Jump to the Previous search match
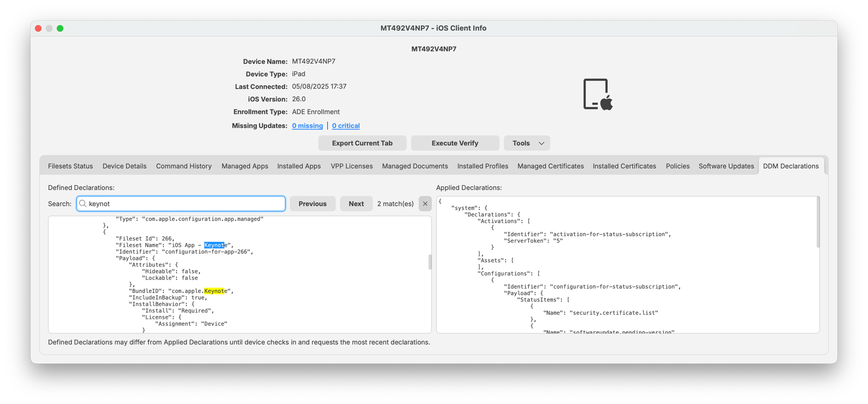This screenshot has height=404, width=868. point(312,204)
